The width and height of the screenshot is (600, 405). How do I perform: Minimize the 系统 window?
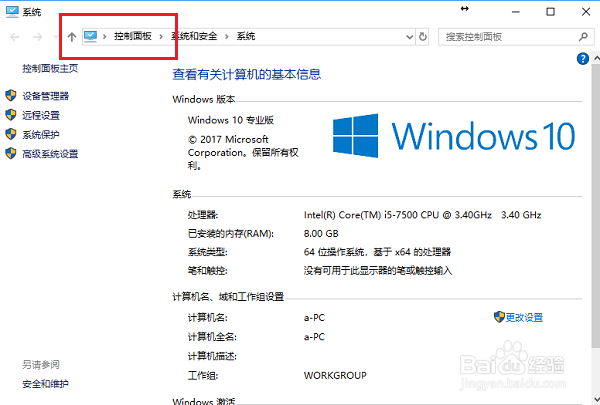(x=515, y=12)
